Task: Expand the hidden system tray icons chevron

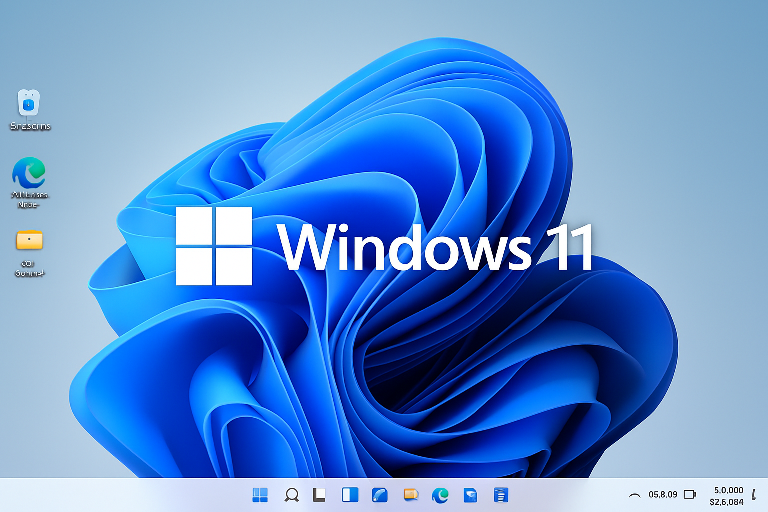Action: point(634,495)
